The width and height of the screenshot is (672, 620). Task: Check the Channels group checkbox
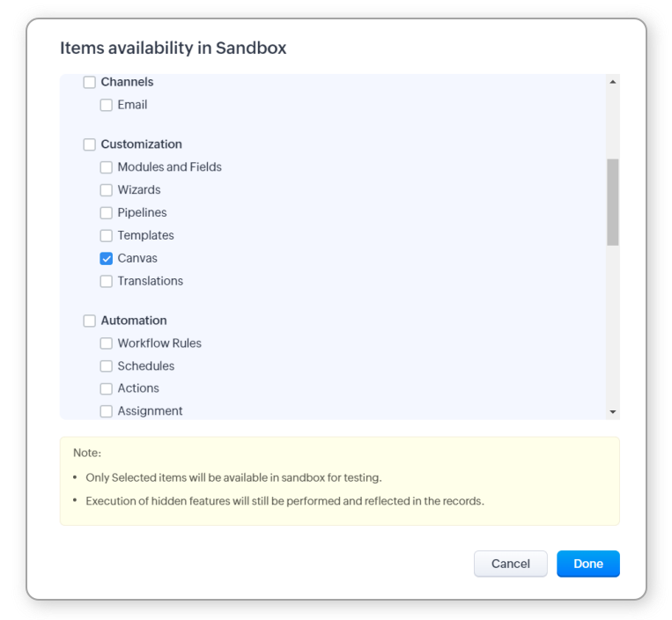click(x=89, y=82)
